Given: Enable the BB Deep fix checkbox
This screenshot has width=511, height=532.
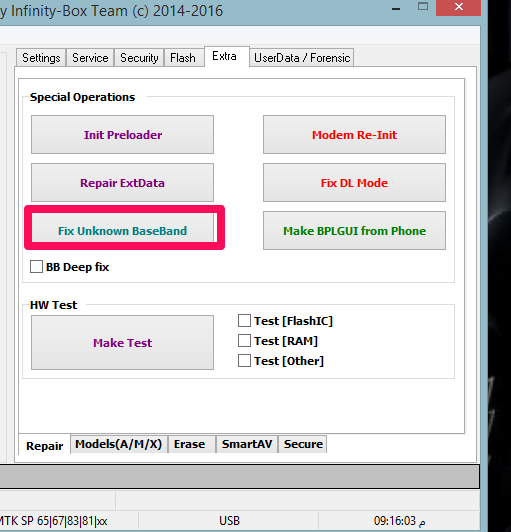Looking at the screenshot, I should (36, 267).
